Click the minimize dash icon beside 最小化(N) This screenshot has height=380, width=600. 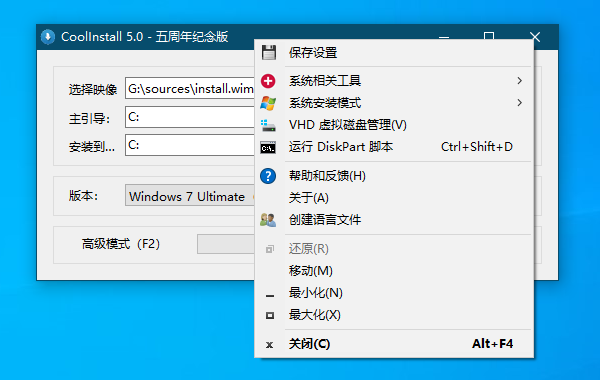tap(270, 295)
